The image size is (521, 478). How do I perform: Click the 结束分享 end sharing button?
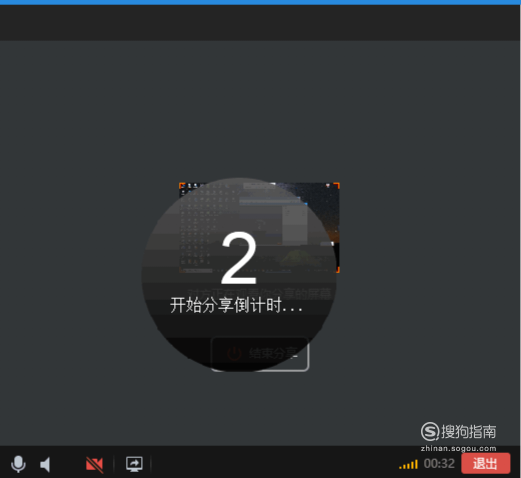coord(260,354)
